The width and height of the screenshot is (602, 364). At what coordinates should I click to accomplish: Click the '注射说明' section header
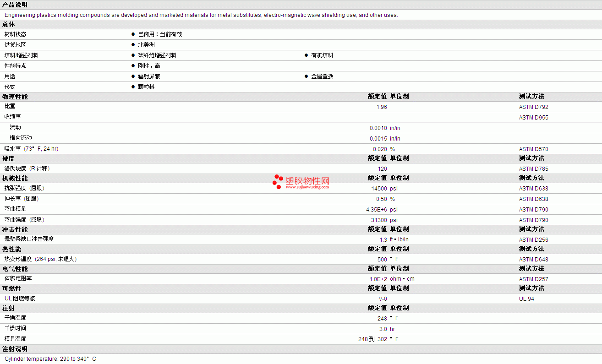tap(15, 349)
